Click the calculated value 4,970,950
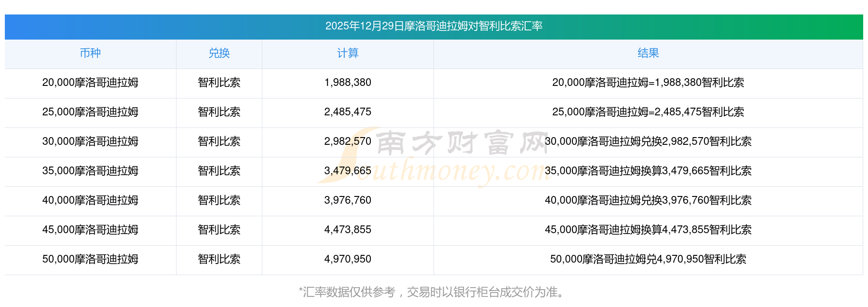The image size is (868, 307). pos(348,259)
